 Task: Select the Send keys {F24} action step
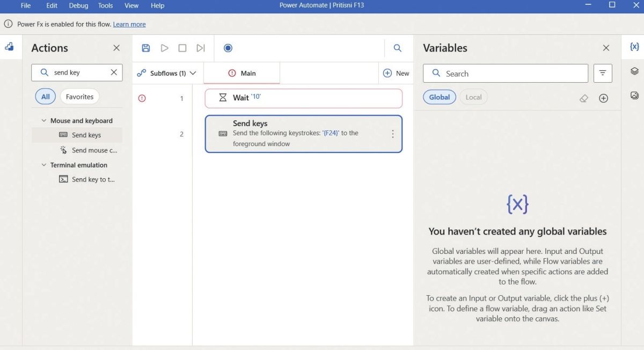pos(304,134)
